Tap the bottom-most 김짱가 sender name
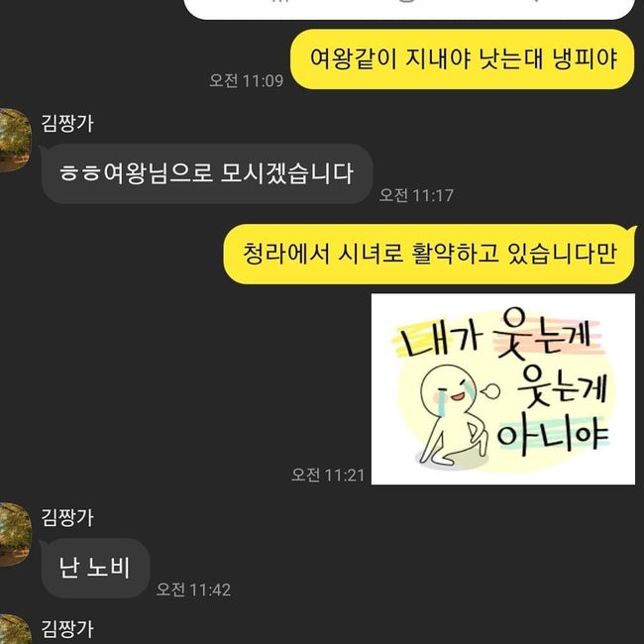The image size is (644, 644). [x=67, y=629]
